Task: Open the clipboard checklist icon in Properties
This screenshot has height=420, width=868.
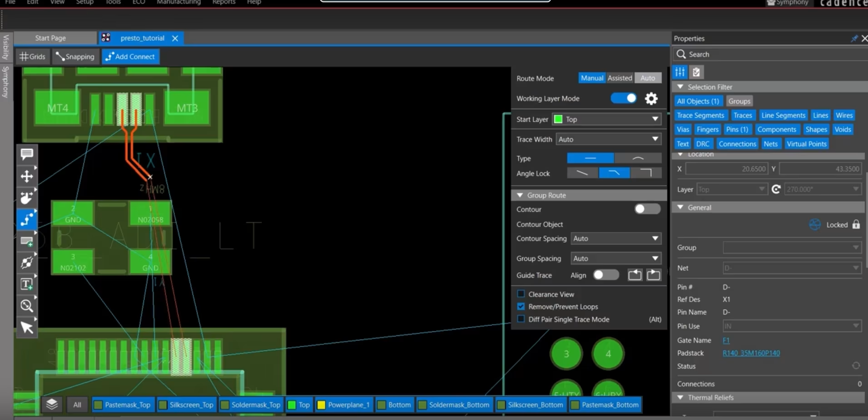Action: [696, 72]
